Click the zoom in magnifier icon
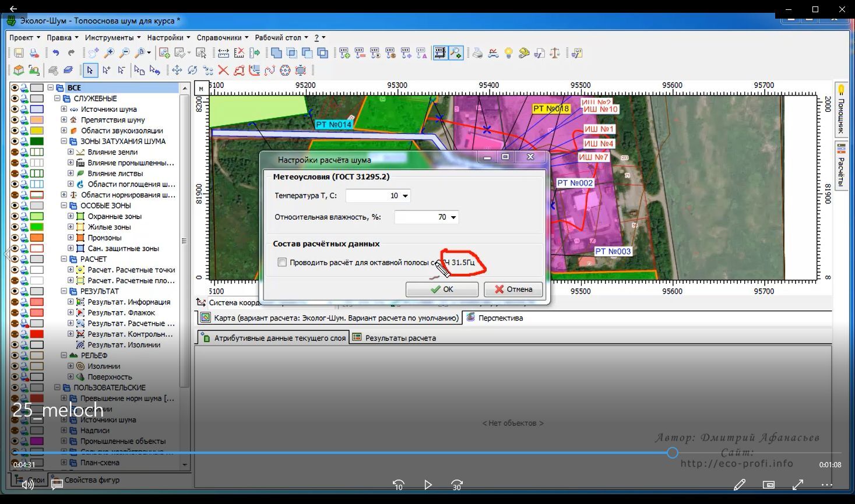855x504 pixels. click(x=109, y=53)
